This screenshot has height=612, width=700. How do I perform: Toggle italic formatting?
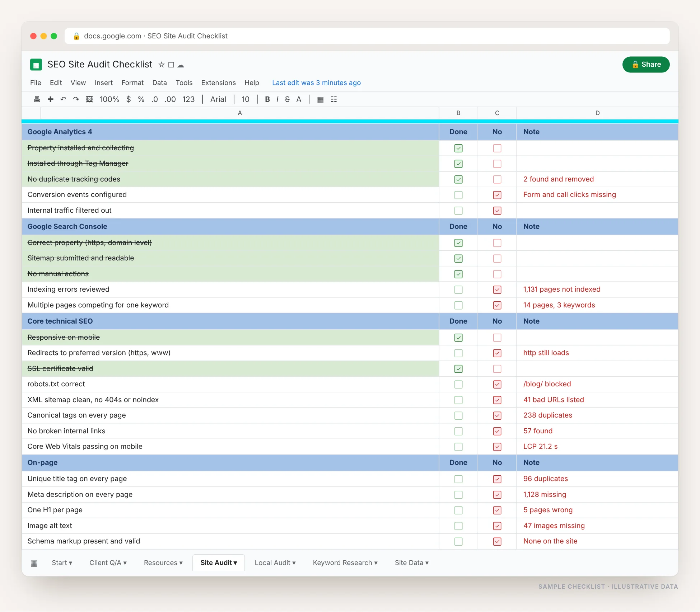tap(277, 99)
